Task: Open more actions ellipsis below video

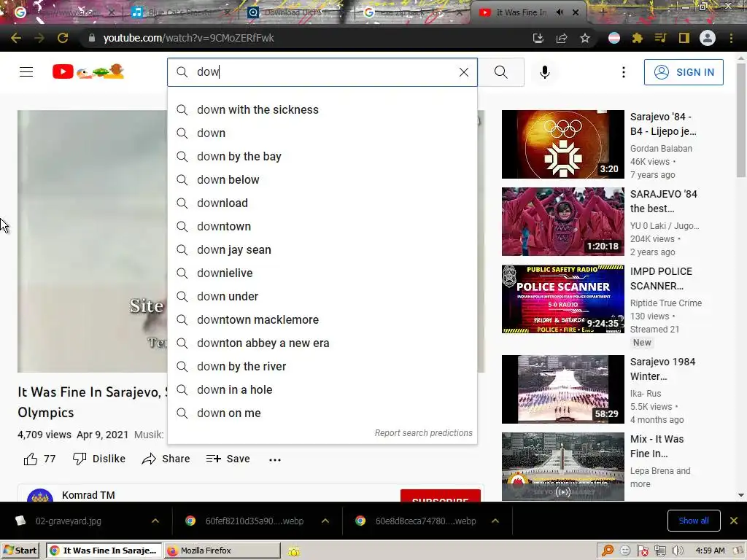Action: (275, 459)
